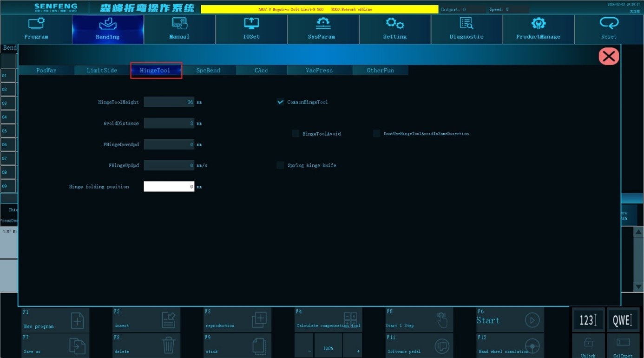Enable Spring hinge knife checkbox

[280, 165]
